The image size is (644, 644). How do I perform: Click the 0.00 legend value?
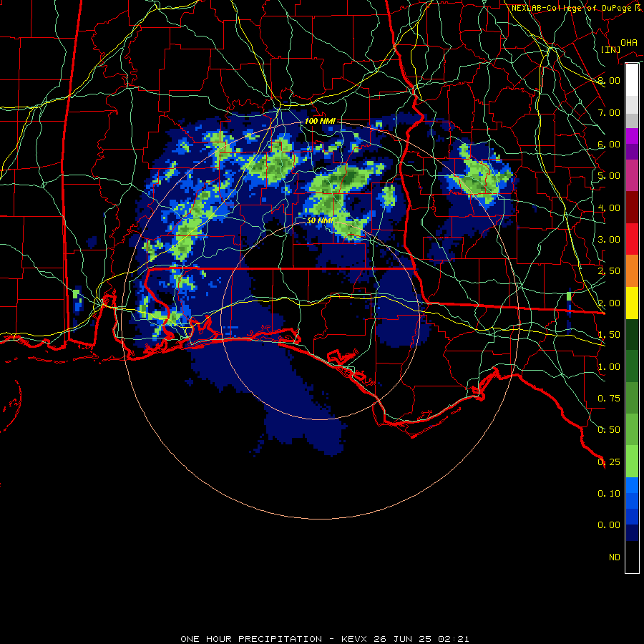[x=609, y=525]
